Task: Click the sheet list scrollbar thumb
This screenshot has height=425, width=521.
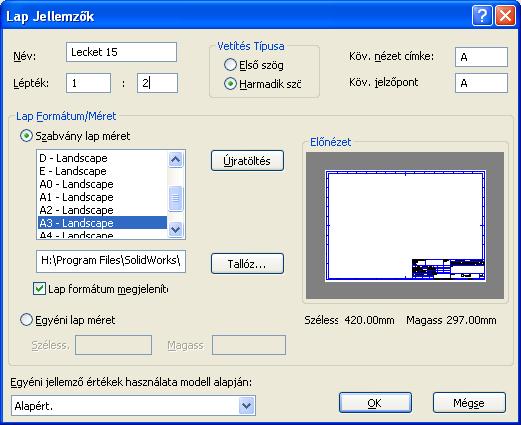Action: 175,199
